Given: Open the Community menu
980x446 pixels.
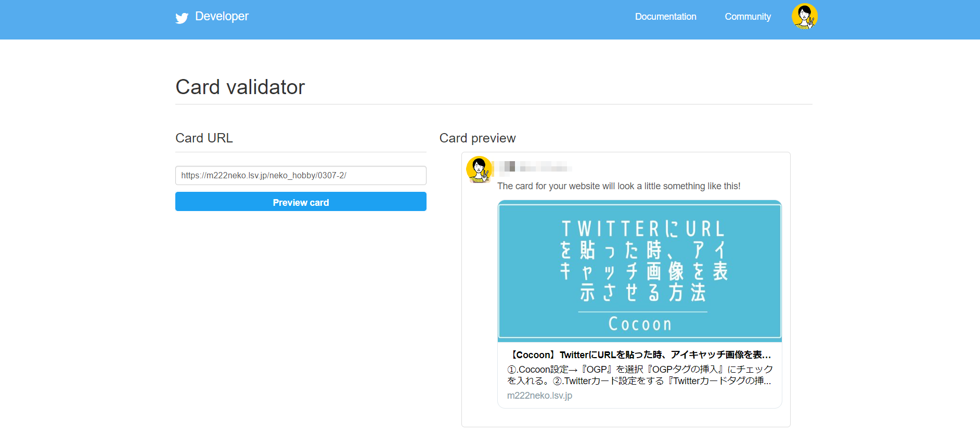Looking at the screenshot, I should click(747, 17).
